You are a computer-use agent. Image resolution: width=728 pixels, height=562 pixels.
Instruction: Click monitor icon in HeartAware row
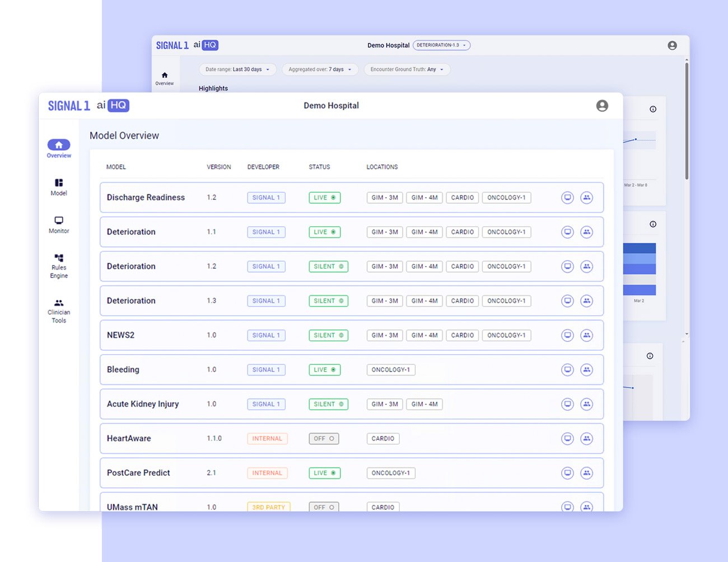click(x=567, y=439)
